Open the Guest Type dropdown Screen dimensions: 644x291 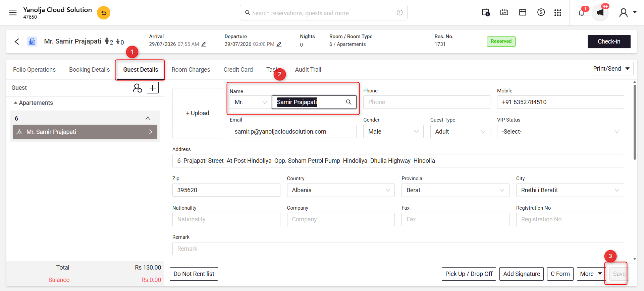(x=460, y=132)
